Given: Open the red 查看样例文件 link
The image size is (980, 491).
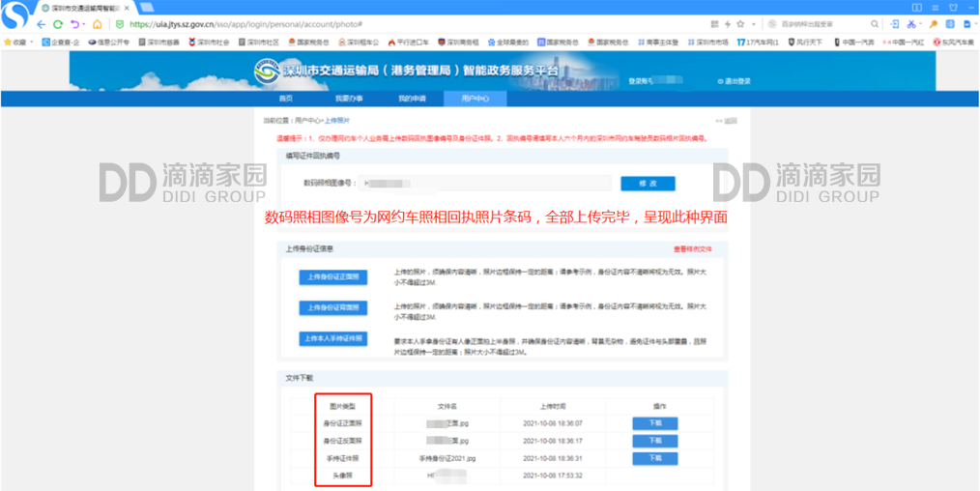Looking at the screenshot, I should [693, 248].
